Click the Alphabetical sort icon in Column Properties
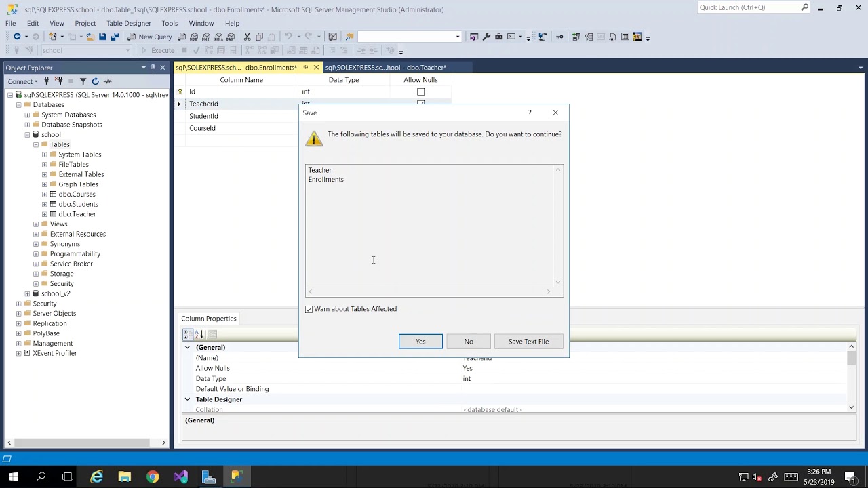868x488 pixels. [199, 334]
